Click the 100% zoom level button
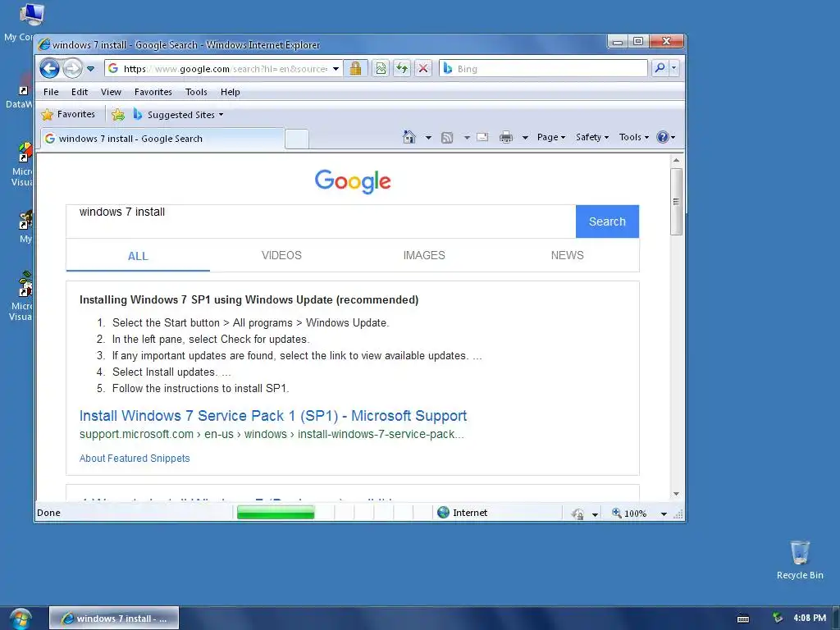 click(x=629, y=514)
